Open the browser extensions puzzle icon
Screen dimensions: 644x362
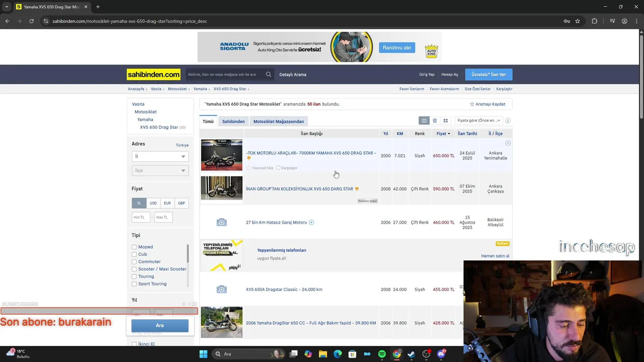click(595, 21)
